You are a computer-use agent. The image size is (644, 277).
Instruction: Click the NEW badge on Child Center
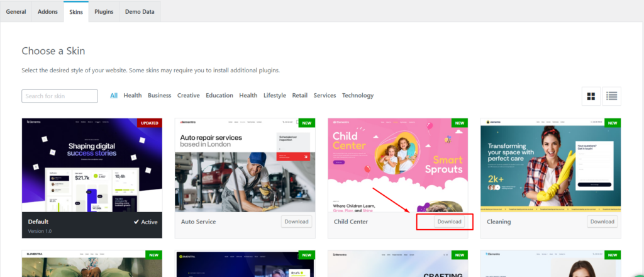click(x=460, y=123)
